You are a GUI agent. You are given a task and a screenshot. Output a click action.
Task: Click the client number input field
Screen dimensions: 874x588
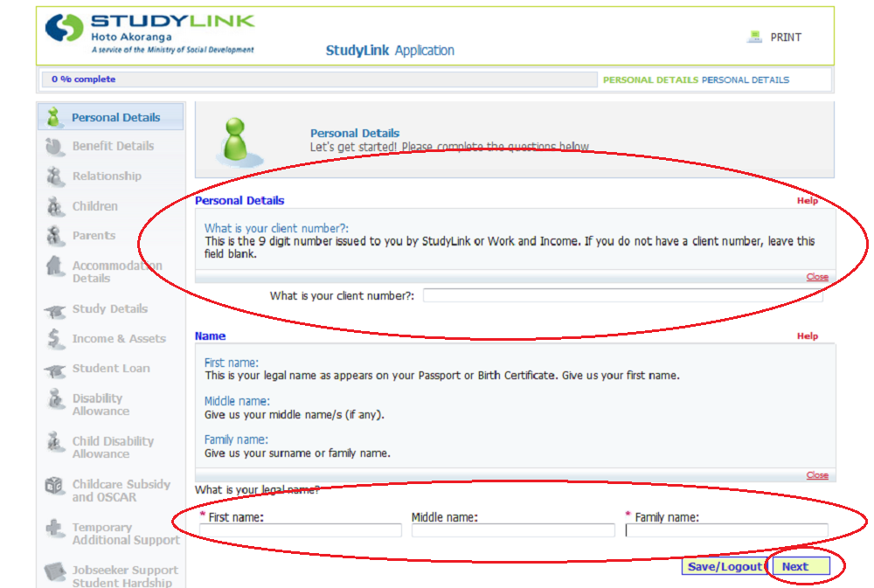point(622,296)
